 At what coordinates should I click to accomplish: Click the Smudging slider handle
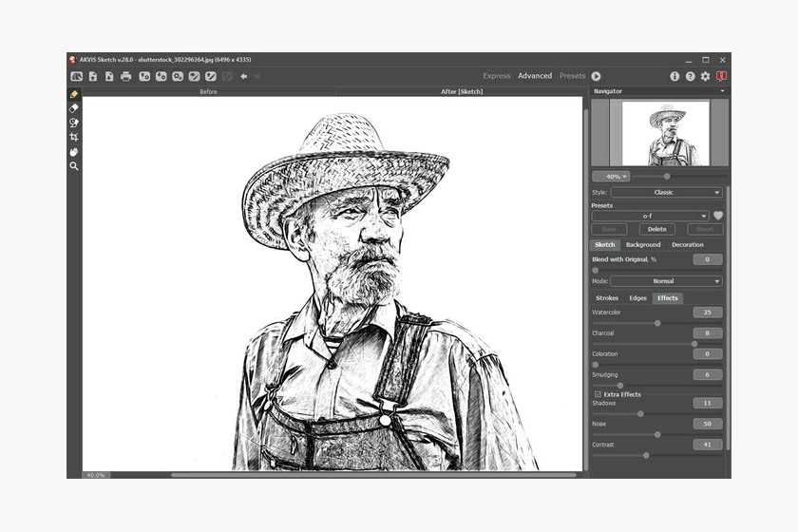pyautogui.click(x=619, y=386)
